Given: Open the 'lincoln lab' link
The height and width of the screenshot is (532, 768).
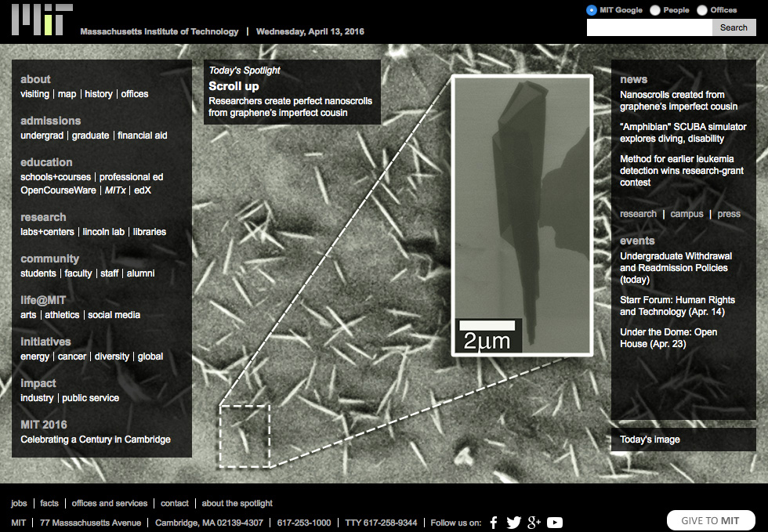Looking at the screenshot, I should click(x=103, y=232).
